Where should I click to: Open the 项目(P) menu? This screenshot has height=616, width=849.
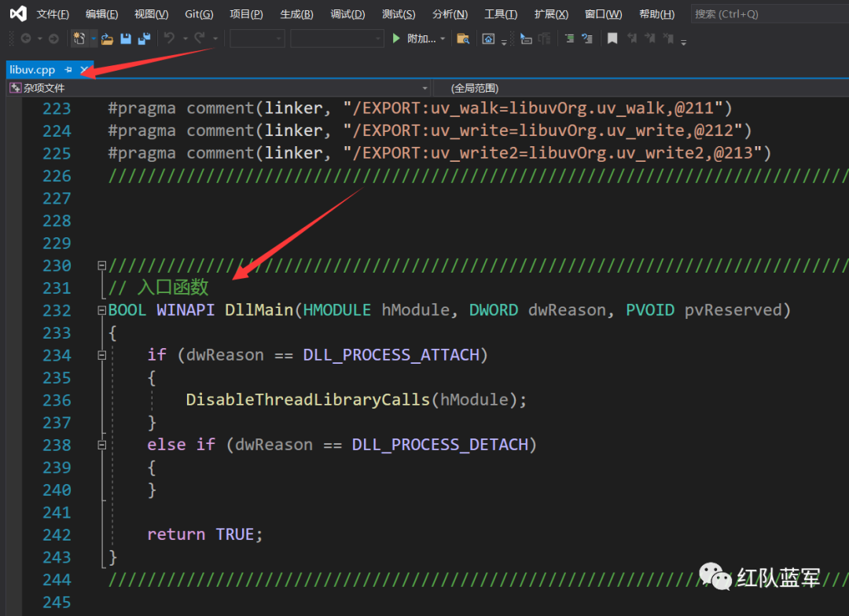pyautogui.click(x=246, y=14)
